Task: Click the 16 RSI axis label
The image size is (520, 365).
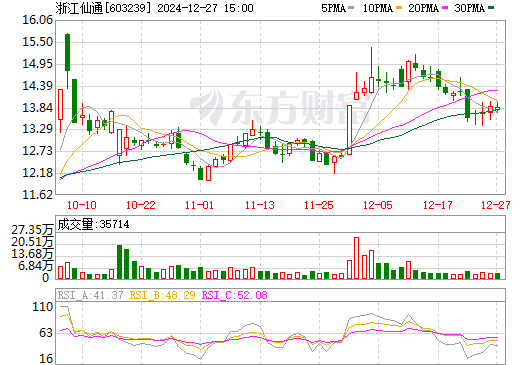Action: pyautogui.click(x=46, y=359)
